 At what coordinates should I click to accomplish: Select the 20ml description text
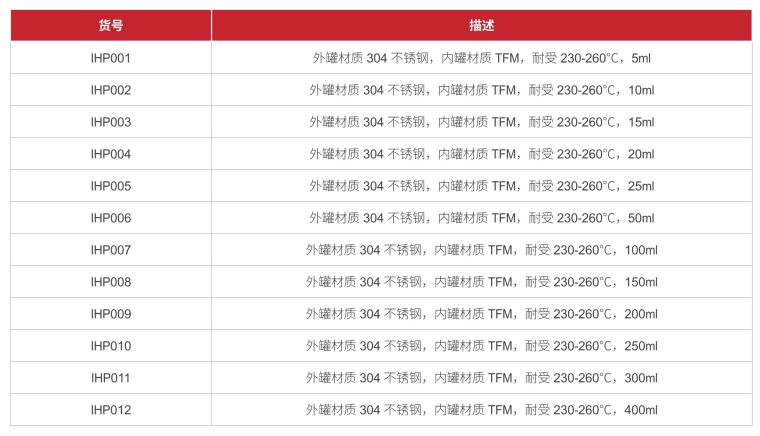pos(481,154)
